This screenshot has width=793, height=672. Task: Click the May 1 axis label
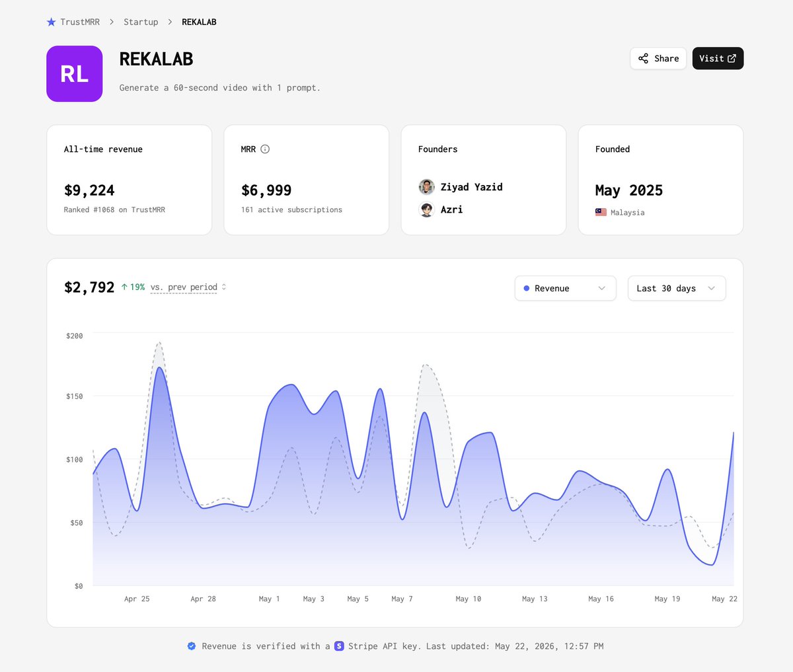[x=269, y=599]
